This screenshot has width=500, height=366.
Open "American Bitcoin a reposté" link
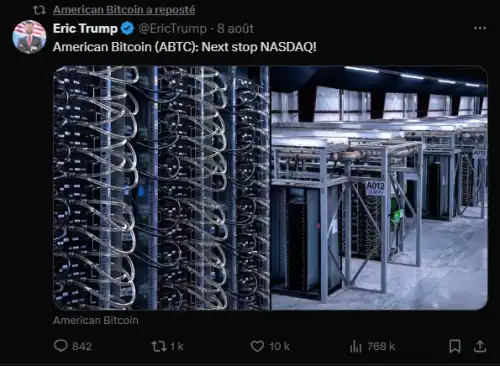(124, 10)
